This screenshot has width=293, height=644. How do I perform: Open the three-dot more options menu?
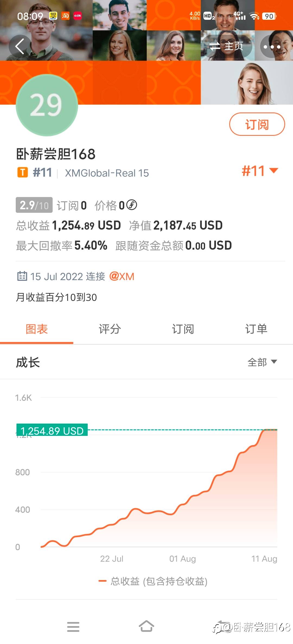[272, 47]
